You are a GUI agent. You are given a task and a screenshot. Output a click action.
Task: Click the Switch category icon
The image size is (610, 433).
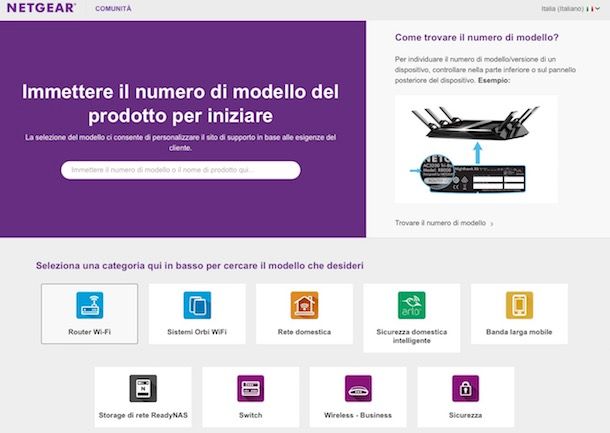(x=251, y=388)
